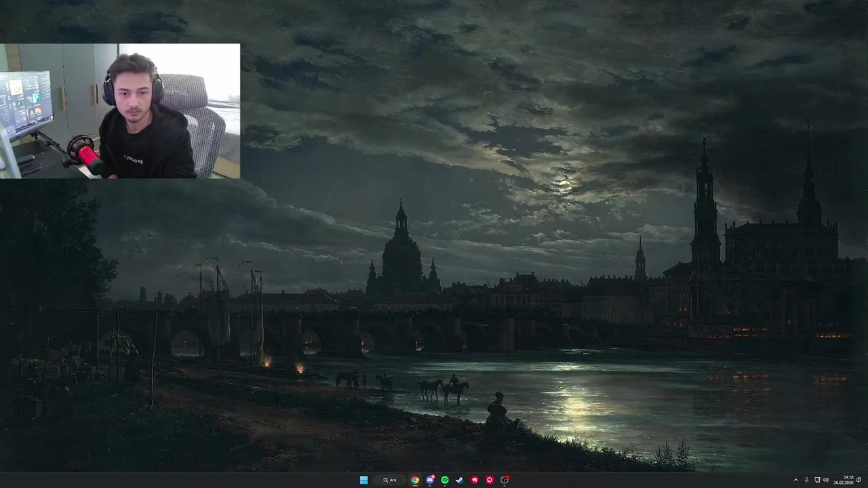Click the microphone icon in system tray

806,480
